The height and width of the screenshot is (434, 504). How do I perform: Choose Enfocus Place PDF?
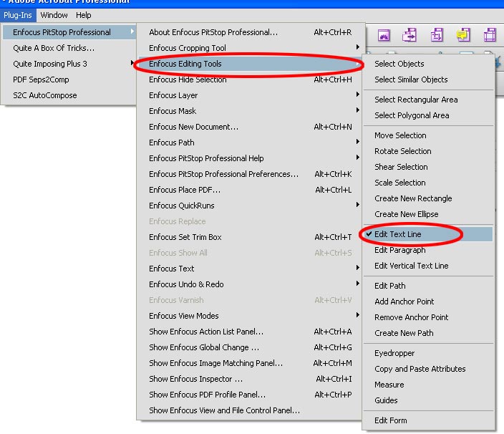251,190
